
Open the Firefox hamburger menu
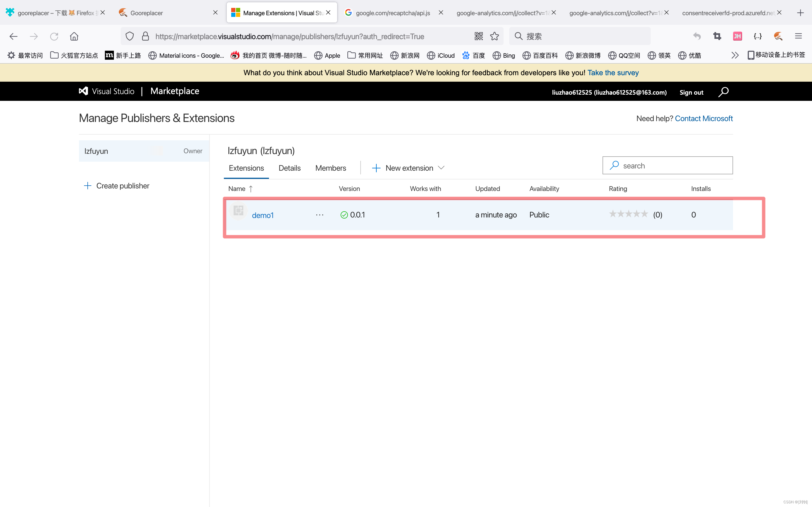[x=798, y=36]
